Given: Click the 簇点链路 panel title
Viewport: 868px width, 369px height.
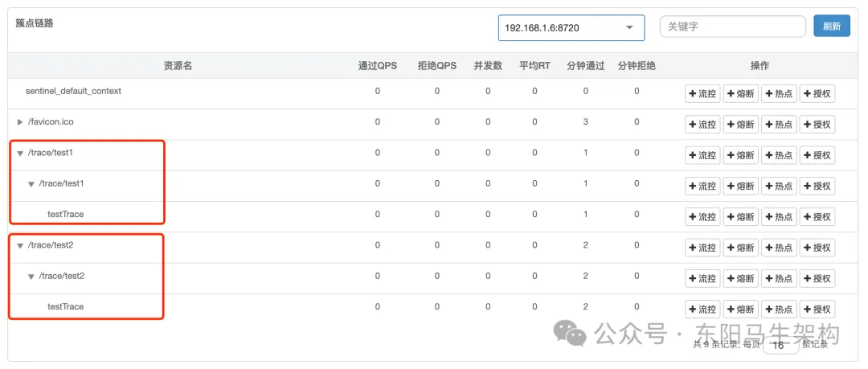Looking at the screenshot, I should pos(35,24).
